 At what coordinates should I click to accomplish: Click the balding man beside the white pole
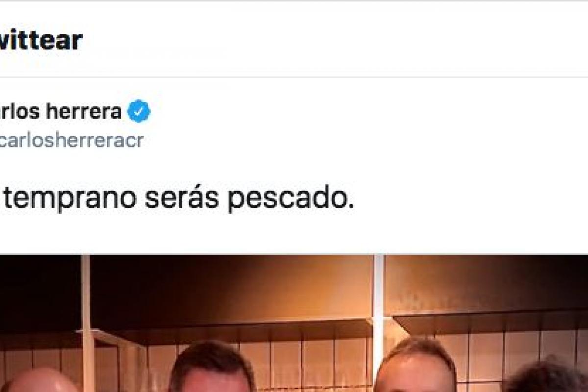(416, 365)
